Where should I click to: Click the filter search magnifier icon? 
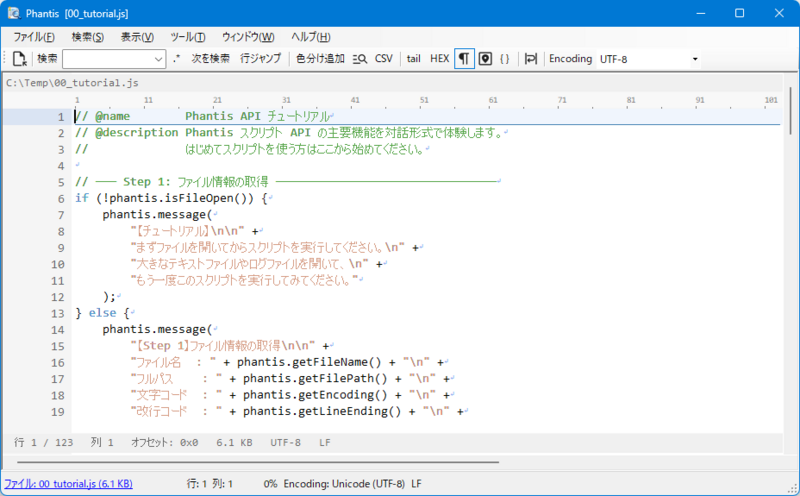point(361,59)
